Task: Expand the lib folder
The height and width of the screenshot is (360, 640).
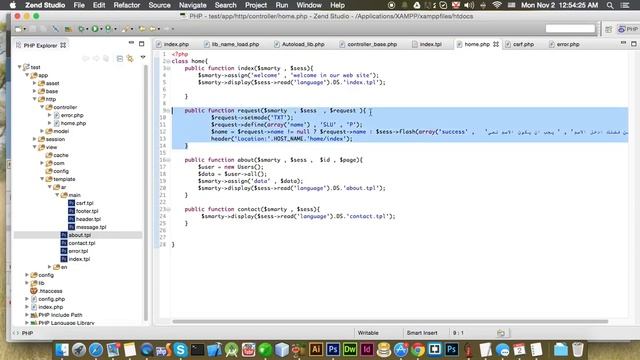Action: click(x=27, y=283)
